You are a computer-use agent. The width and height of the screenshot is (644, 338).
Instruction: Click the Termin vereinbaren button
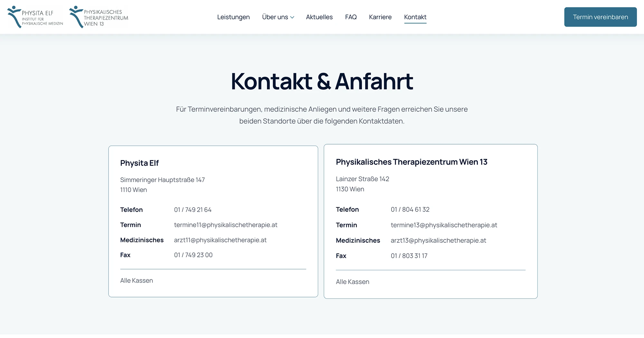pyautogui.click(x=601, y=17)
